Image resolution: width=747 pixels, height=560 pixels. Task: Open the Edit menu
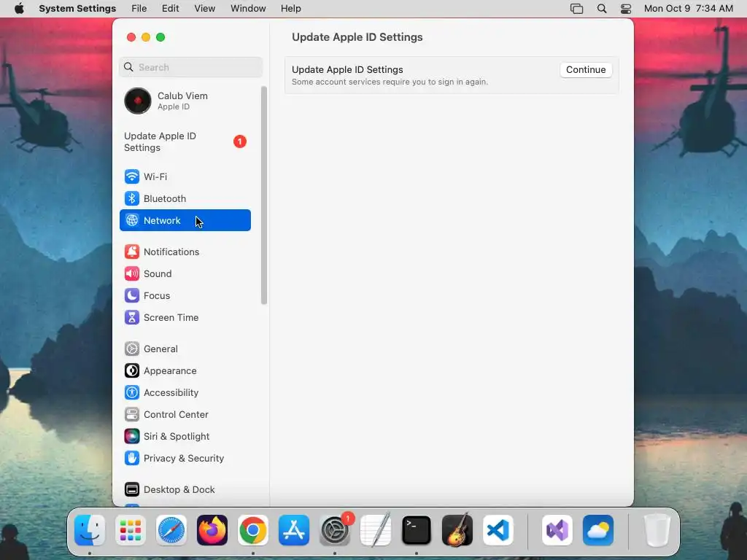tap(170, 9)
